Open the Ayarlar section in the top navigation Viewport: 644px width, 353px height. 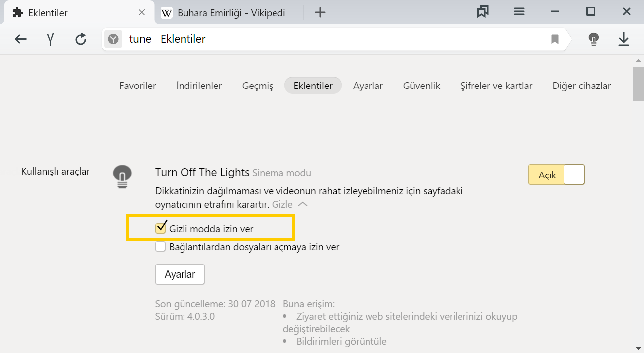pos(368,86)
